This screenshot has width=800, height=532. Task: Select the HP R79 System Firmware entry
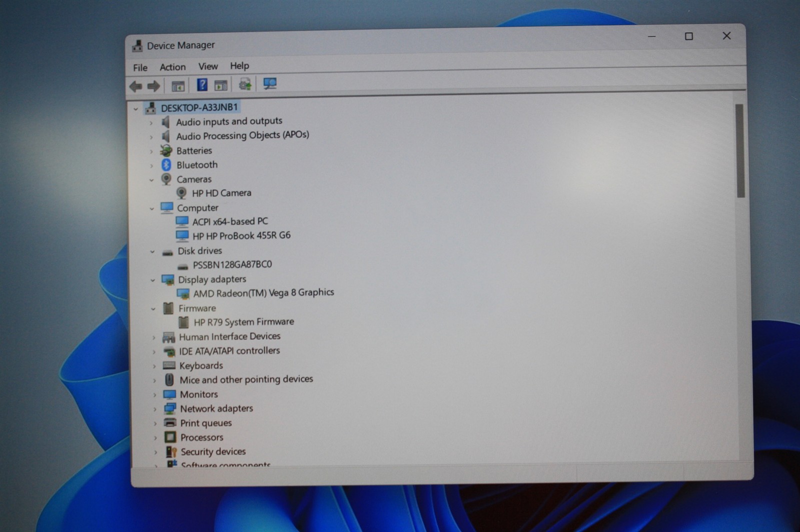[244, 322]
